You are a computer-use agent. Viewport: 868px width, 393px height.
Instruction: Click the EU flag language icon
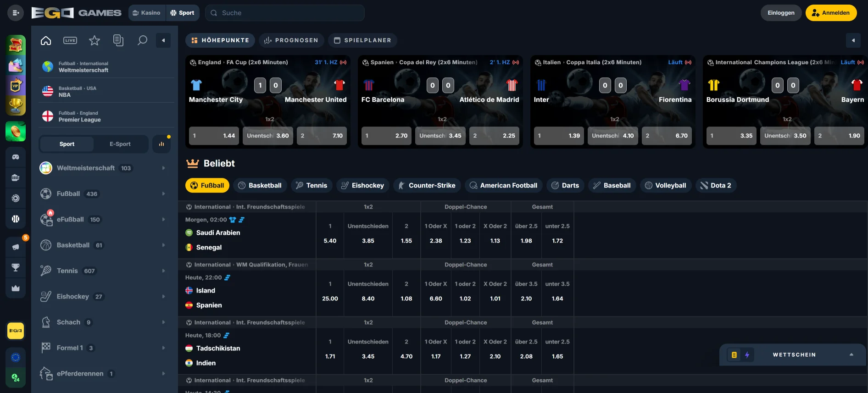(16, 357)
